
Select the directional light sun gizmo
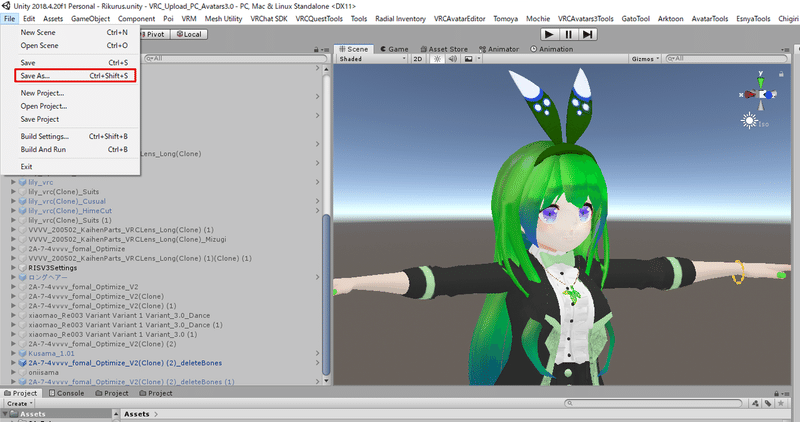click(749, 120)
